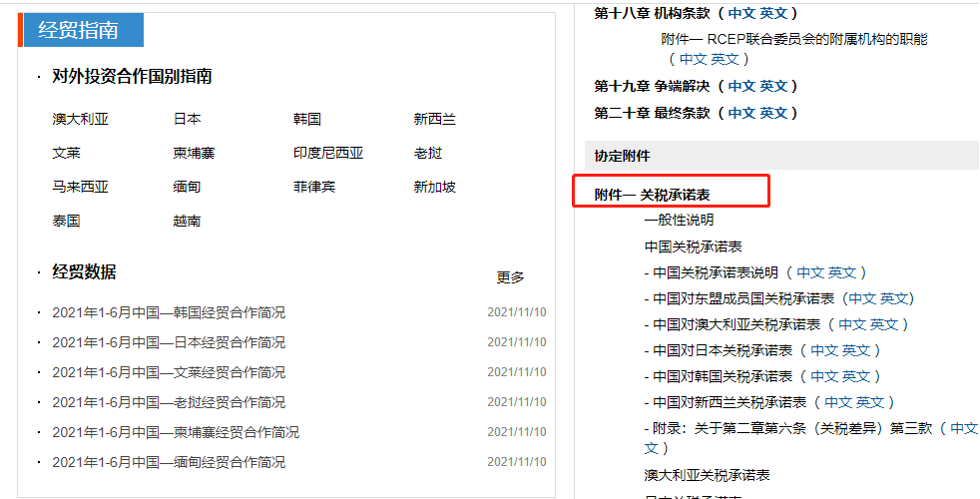The height and width of the screenshot is (499, 980).
Task: Open 中文 version of 中国对日本关税承诺表
Action: coord(824,351)
